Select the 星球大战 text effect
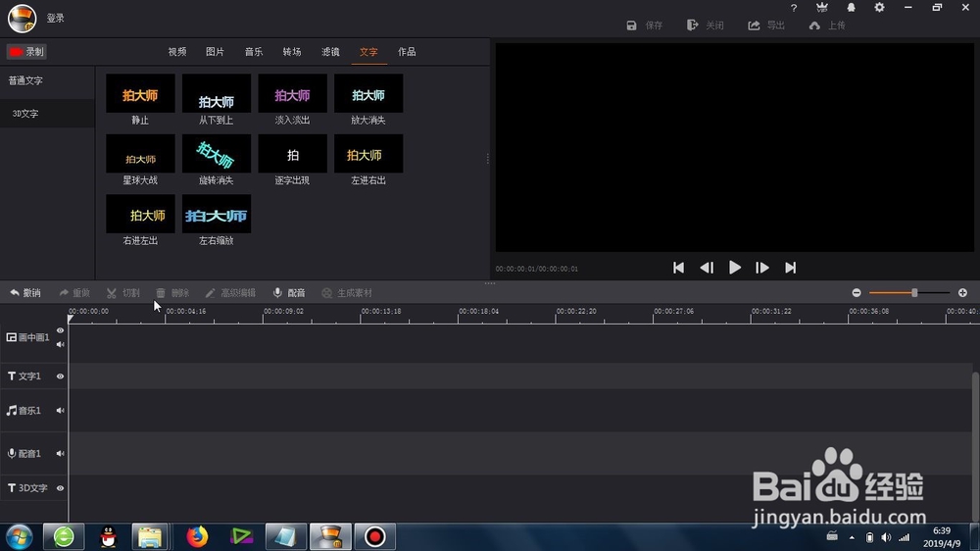Viewport: 980px width, 551px height. pyautogui.click(x=140, y=153)
